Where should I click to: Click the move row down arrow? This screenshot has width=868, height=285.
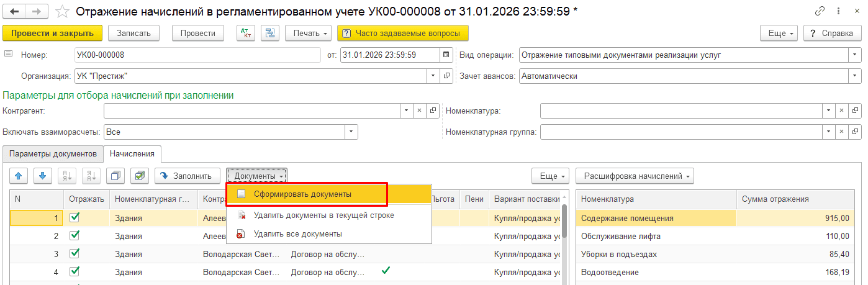42,176
